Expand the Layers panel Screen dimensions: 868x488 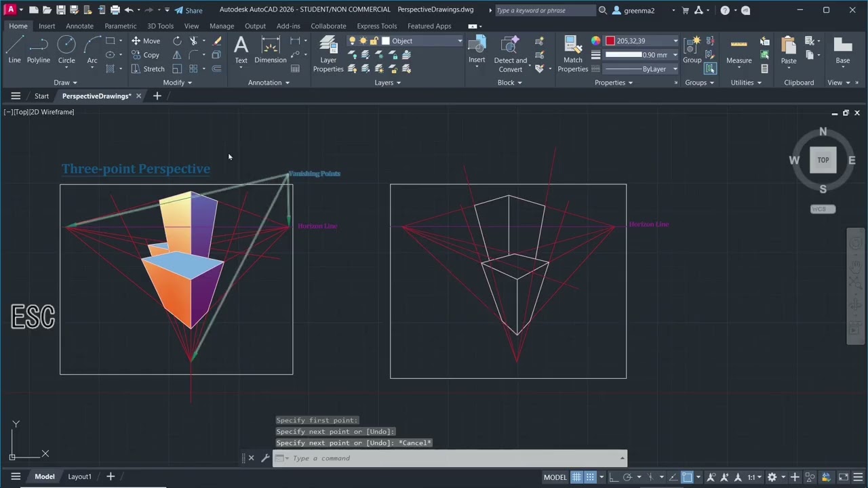(x=388, y=83)
